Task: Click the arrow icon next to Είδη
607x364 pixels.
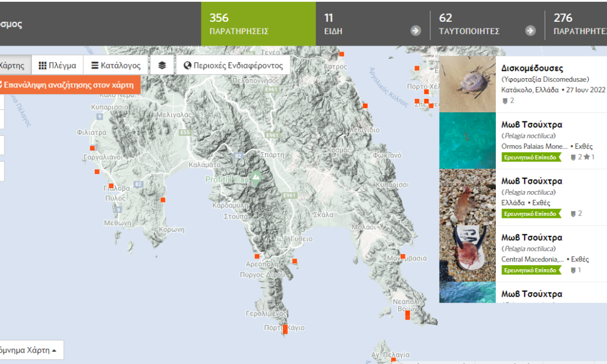Action: tap(416, 30)
